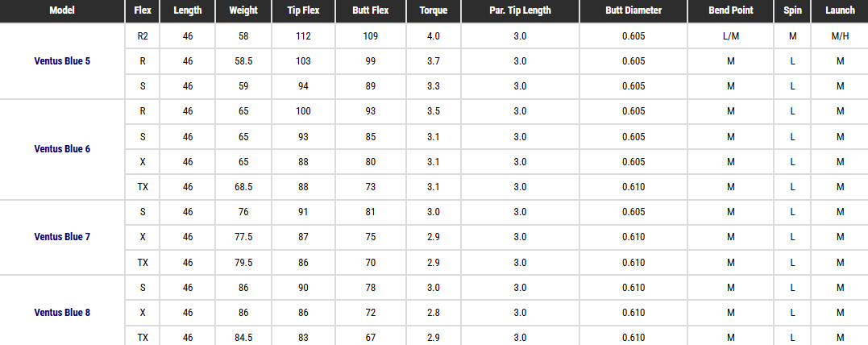Screen dimensions: 868x345
Task: Click the Butt Flex column header
Action: pyautogui.click(x=371, y=10)
